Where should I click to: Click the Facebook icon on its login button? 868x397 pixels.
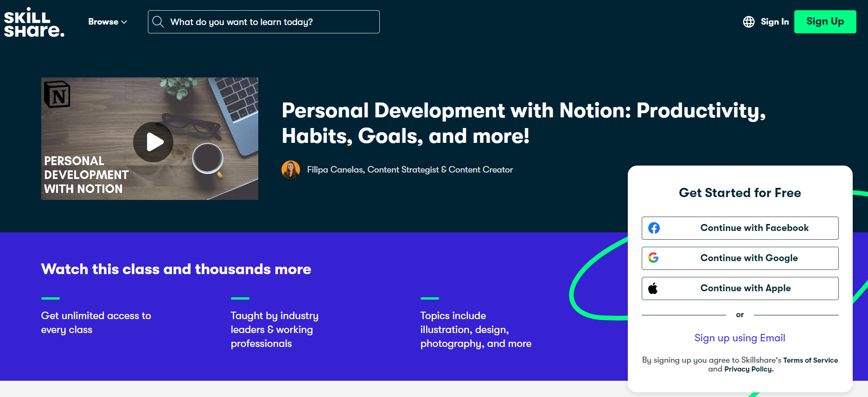point(654,228)
